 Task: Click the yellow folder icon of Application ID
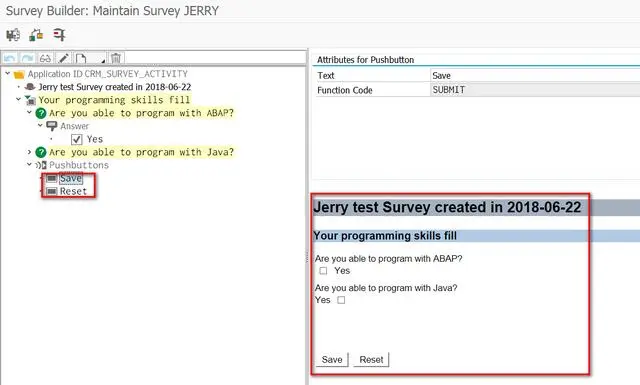(x=19, y=74)
